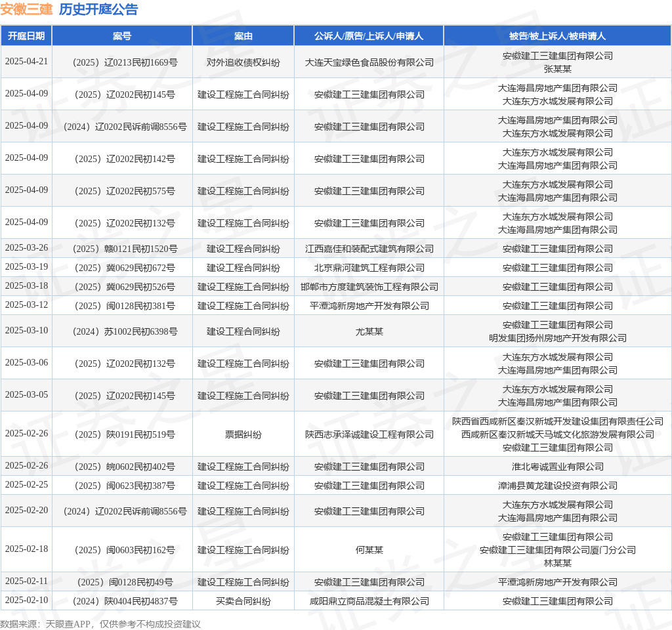
Task: Click case number 辽0213民初1669号
Action: 125,62
